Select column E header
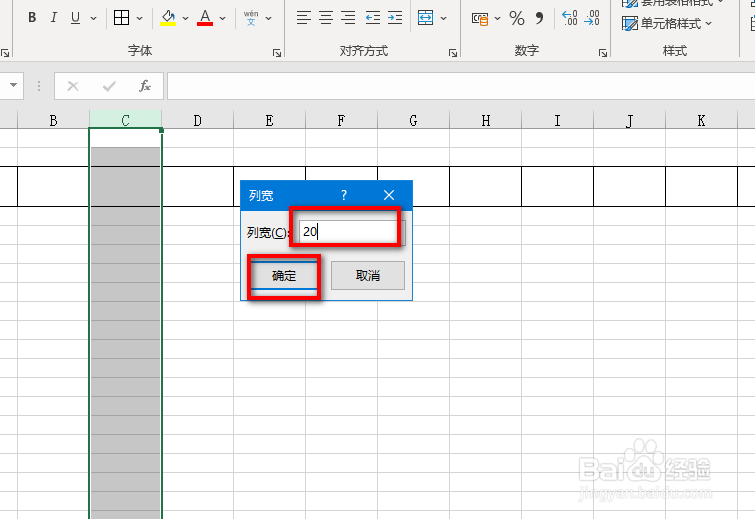This screenshot has width=755, height=519. 269,120
